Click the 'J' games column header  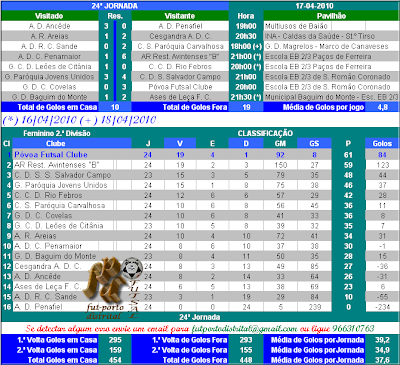[x=148, y=143]
